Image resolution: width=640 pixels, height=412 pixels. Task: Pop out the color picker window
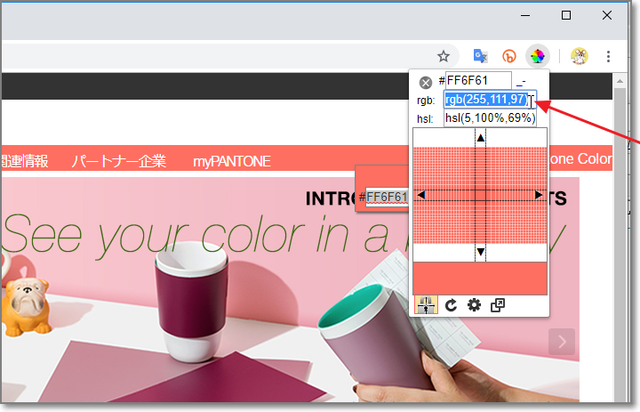coord(498,305)
